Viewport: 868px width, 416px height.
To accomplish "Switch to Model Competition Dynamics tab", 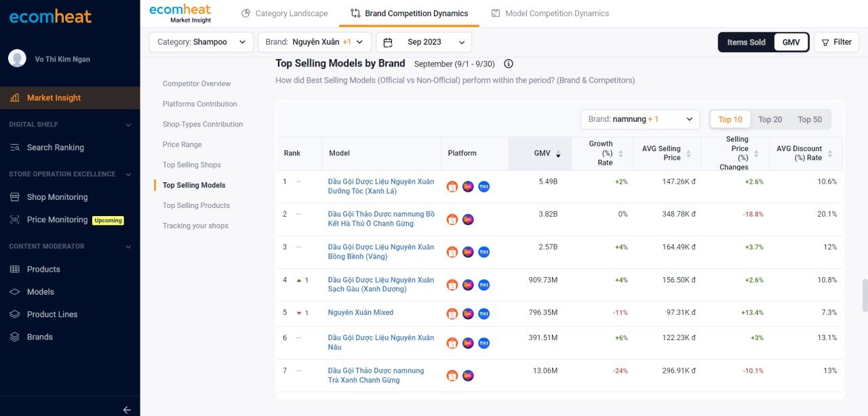I will click(550, 14).
